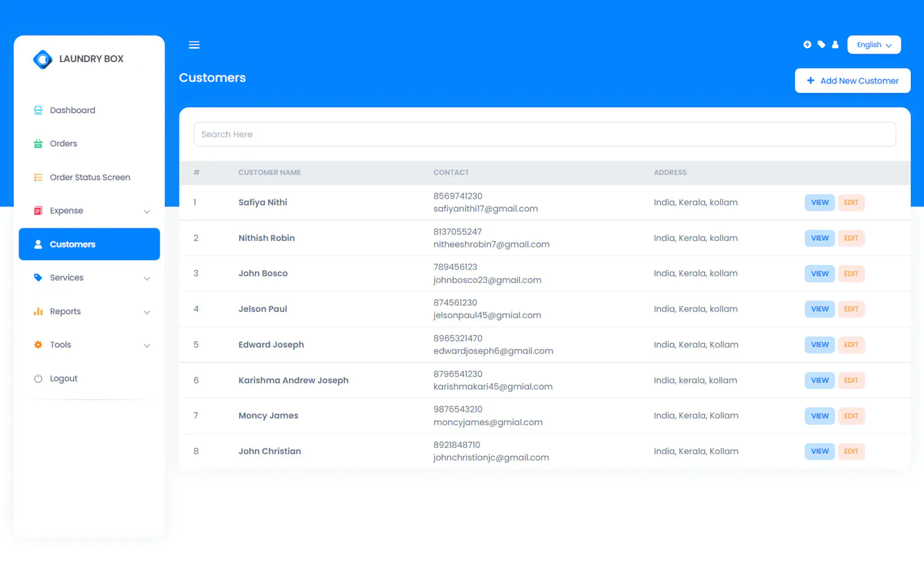924x572 pixels.
Task: Click the Search Here input field
Action: [x=545, y=134]
